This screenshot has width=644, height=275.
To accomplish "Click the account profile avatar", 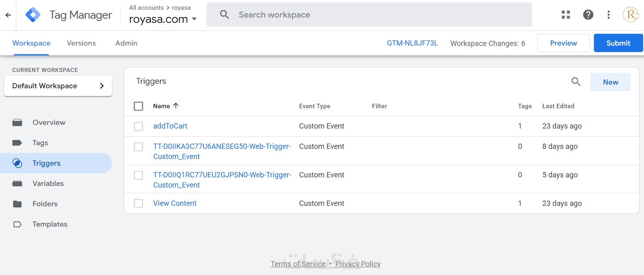I will tap(631, 15).
